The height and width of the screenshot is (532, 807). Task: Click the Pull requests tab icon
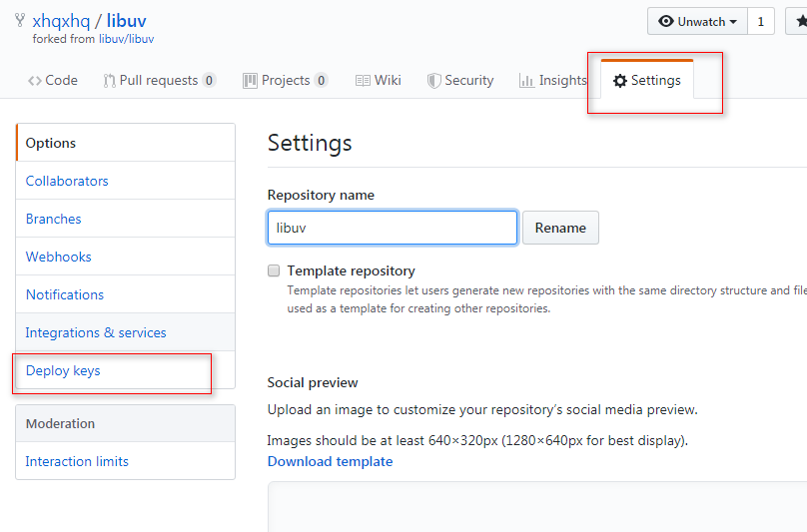(x=109, y=81)
